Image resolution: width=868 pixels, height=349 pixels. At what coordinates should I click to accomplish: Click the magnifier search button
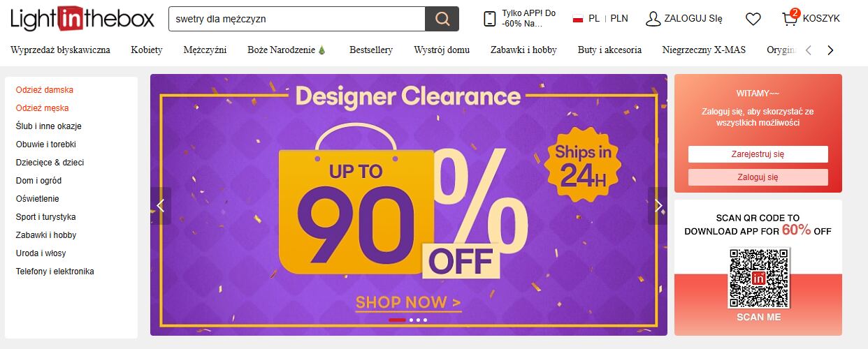click(442, 19)
